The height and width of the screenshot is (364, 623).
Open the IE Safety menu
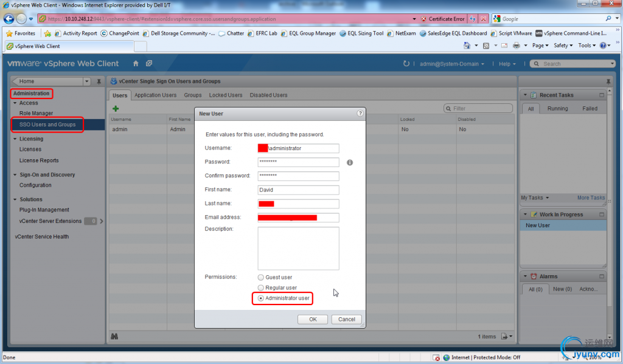563,46
